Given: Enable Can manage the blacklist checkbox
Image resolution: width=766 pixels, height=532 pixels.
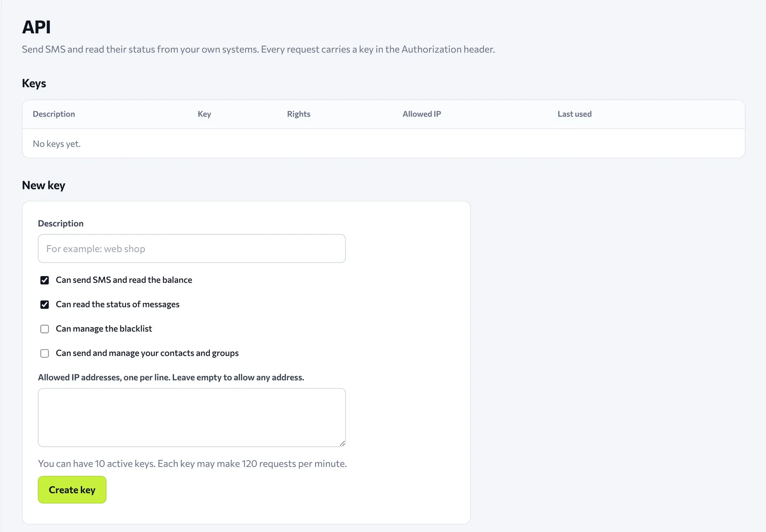Looking at the screenshot, I should coord(44,329).
